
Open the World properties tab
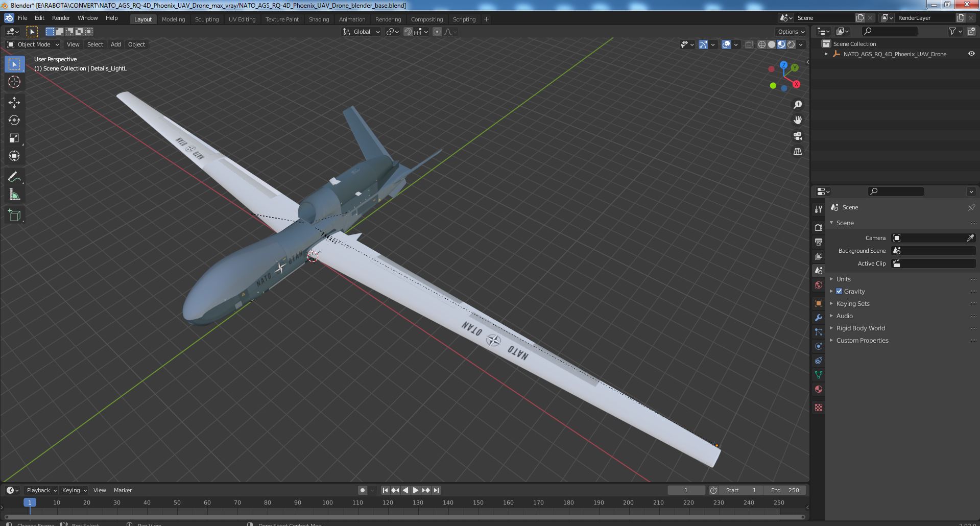click(x=819, y=285)
